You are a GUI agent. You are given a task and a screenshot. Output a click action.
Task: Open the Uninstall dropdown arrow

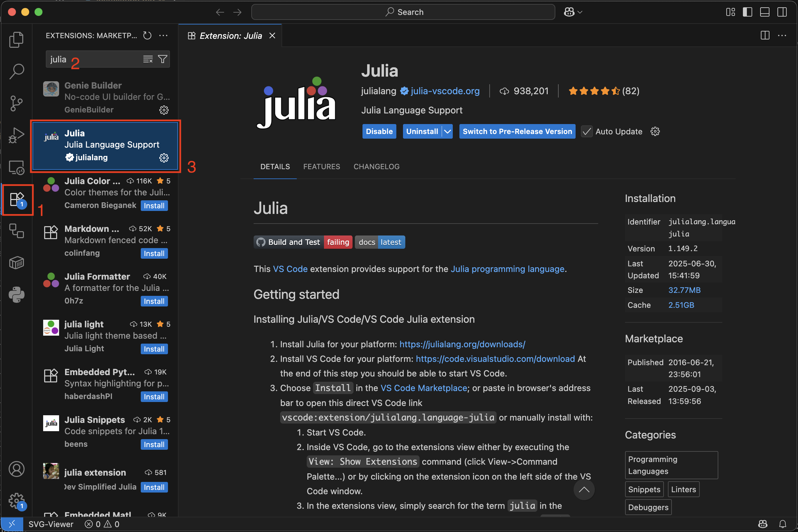click(x=447, y=131)
